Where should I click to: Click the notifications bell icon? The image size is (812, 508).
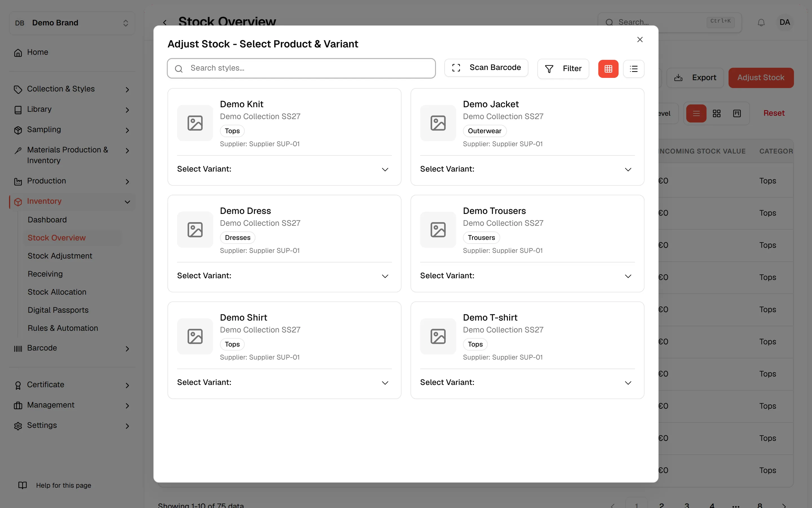pyautogui.click(x=761, y=23)
